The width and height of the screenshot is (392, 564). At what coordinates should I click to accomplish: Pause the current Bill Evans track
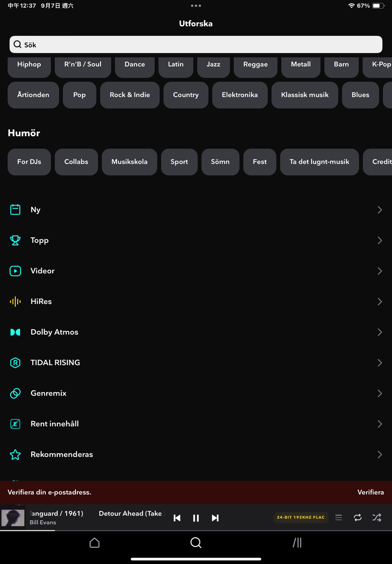[x=196, y=518]
